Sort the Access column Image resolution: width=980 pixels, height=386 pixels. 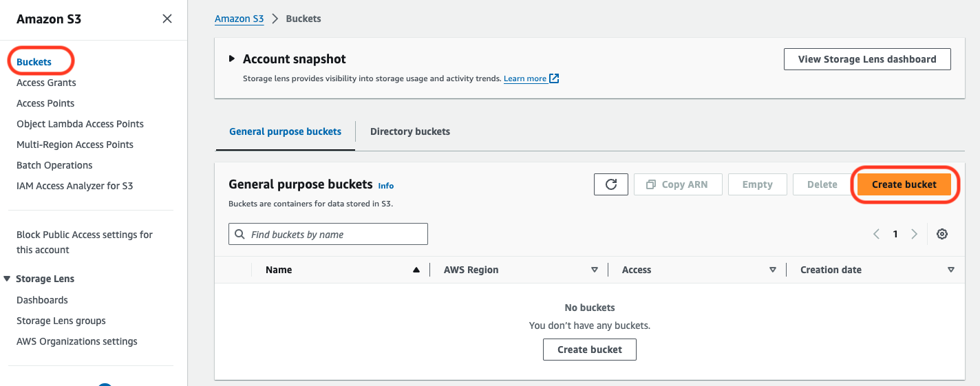(x=773, y=270)
